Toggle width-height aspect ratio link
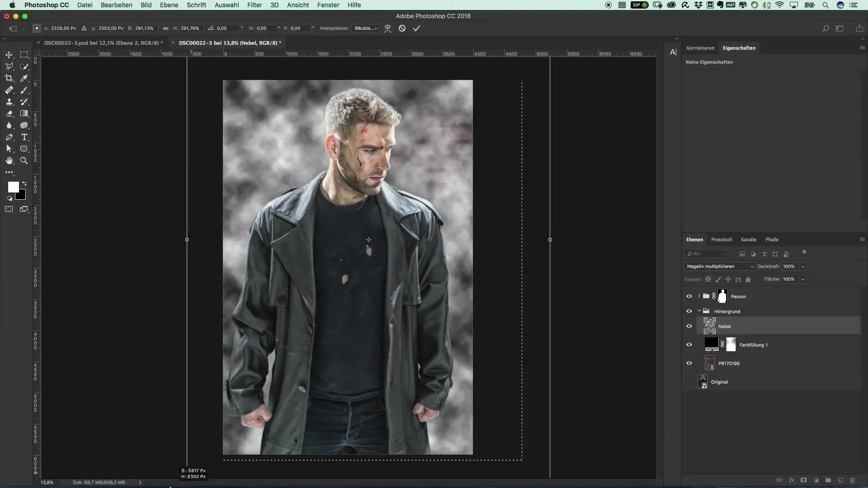The height and width of the screenshot is (488, 868). click(x=165, y=28)
